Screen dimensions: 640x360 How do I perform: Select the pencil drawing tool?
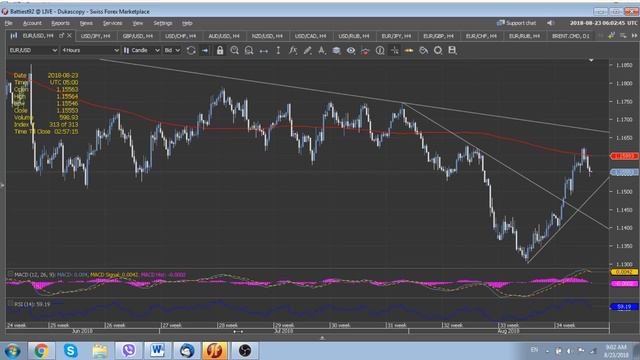click(x=307, y=50)
